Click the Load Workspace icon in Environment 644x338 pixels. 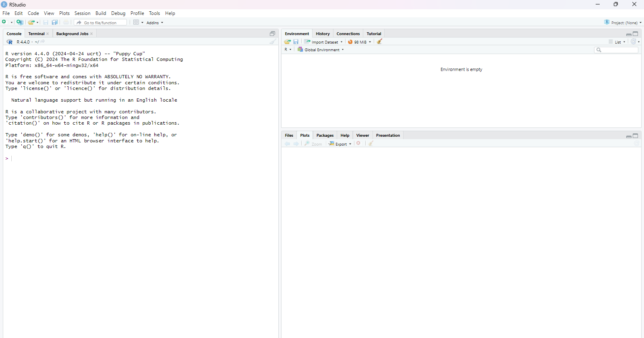[x=287, y=42]
